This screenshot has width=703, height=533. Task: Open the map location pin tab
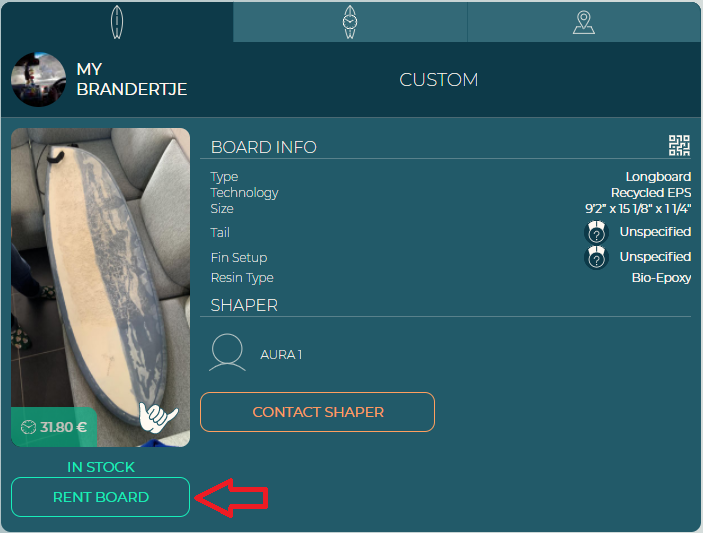584,22
